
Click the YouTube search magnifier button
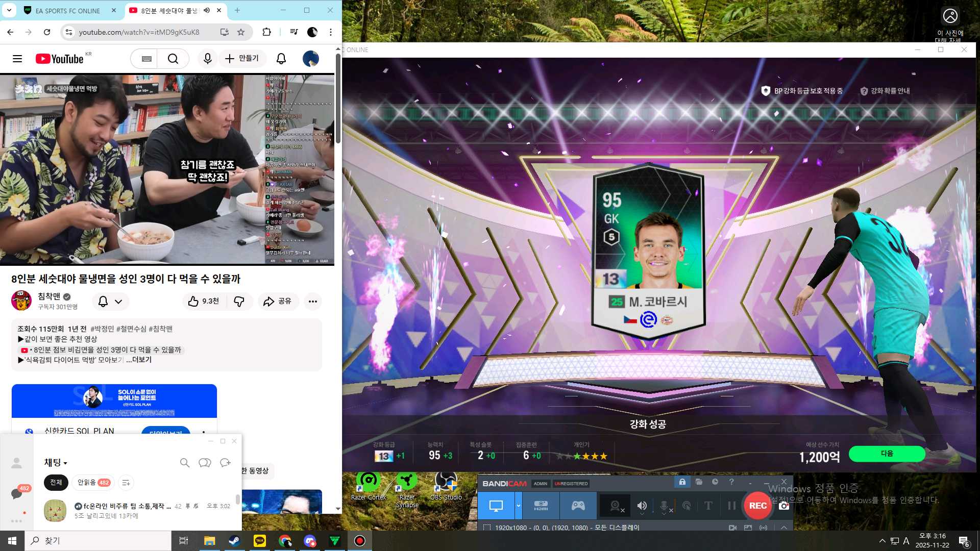click(x=173, y=59)
